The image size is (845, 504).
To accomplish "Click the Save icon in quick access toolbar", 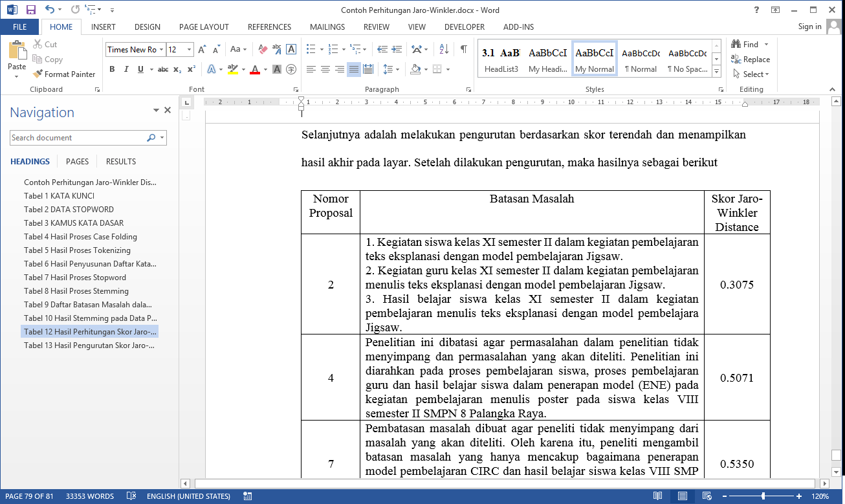I will [30, 10].
